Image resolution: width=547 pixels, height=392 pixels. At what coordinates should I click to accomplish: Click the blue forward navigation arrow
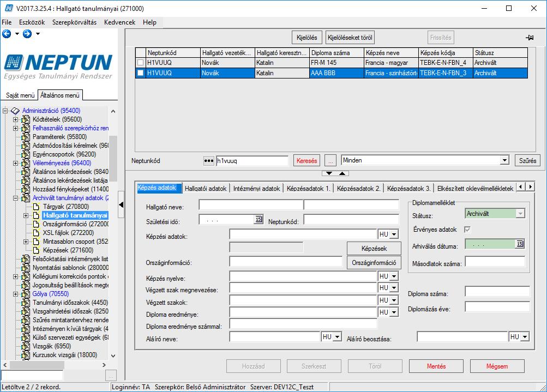coord(27,34)
